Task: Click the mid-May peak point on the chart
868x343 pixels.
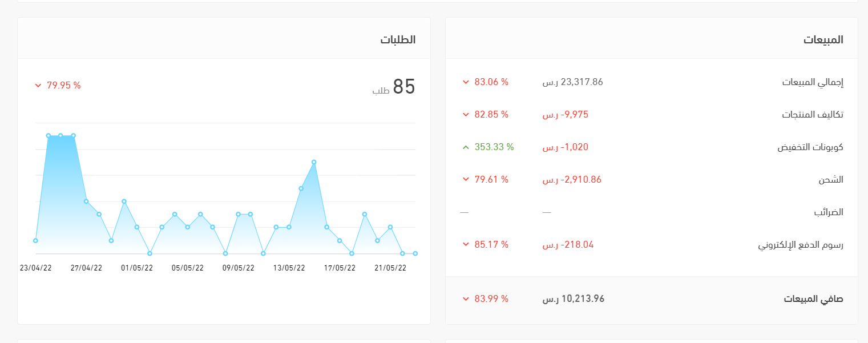Action: 314,162
